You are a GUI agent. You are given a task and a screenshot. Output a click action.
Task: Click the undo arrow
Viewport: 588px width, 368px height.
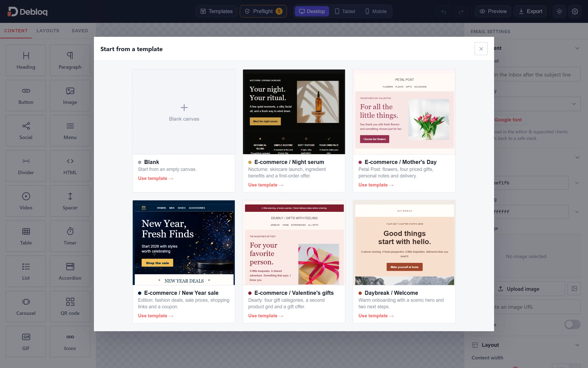(x=444, y=11)
